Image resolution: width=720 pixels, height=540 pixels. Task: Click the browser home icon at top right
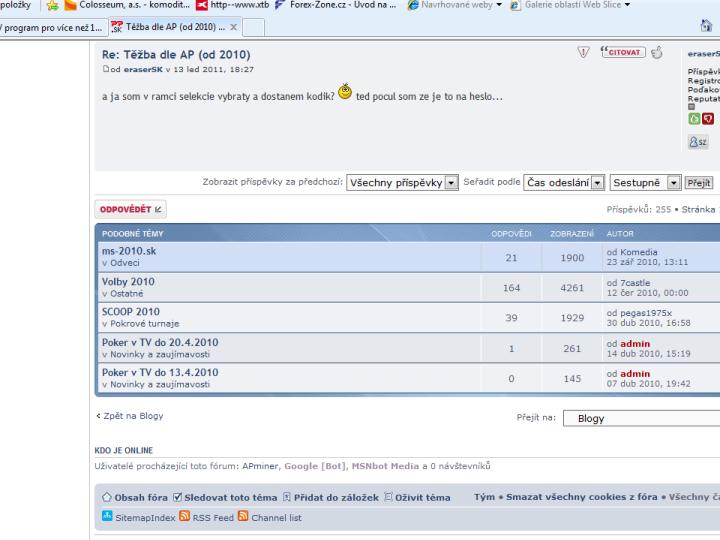tap(706, 26)
